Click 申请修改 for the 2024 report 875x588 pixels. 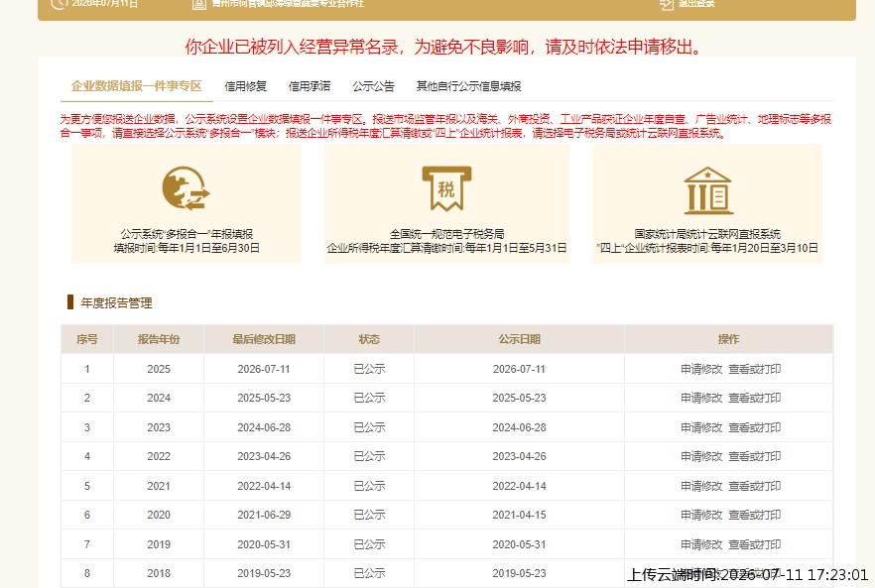[701, 398]
